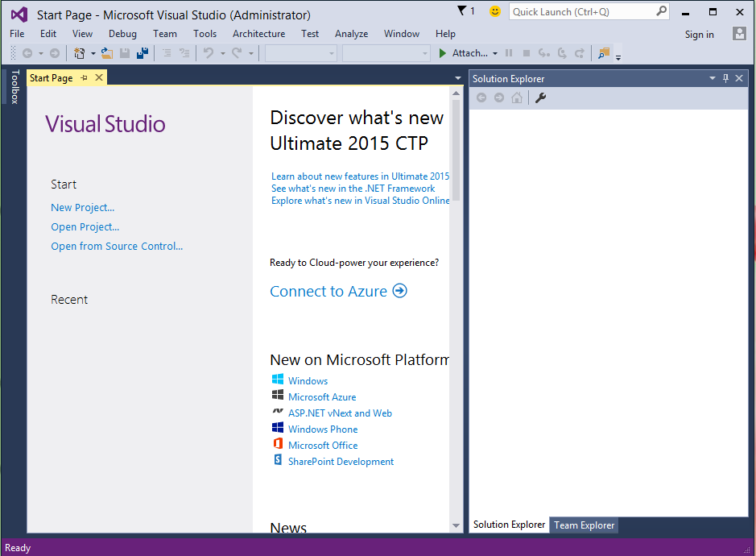Click the Start Page vertical scrollbar thumb
The image size is (756, 556).
tap(456, 150)
